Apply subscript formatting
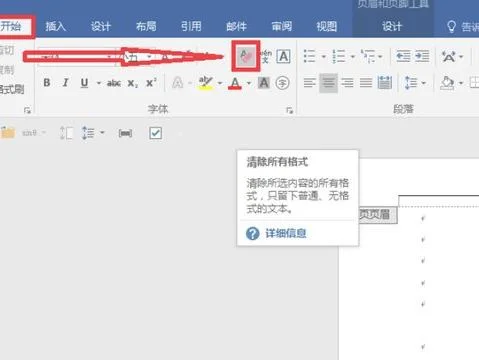Image resolution: width=479 pixels, height=360 pixels. pyautogui.click(x=132, y=83)
